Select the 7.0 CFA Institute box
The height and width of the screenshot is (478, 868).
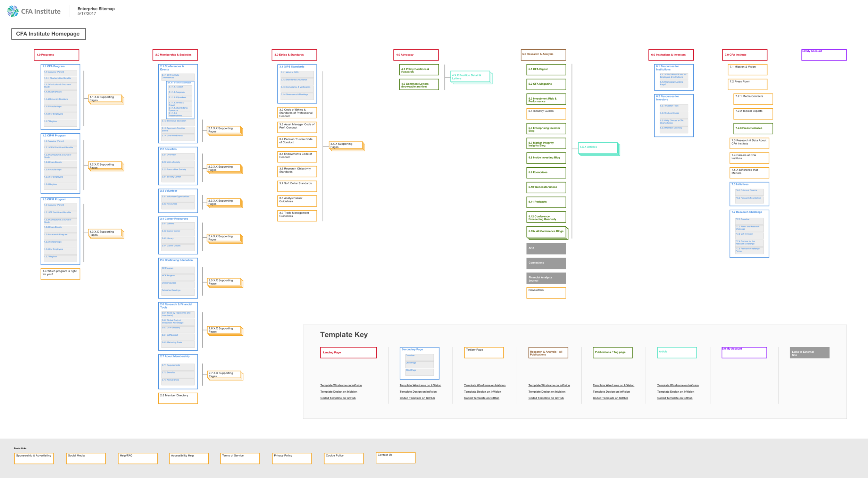[x=745, y=55]
